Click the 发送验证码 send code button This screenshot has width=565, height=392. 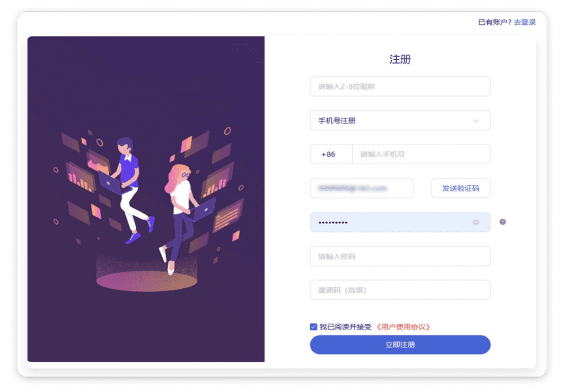click(461, 188)
